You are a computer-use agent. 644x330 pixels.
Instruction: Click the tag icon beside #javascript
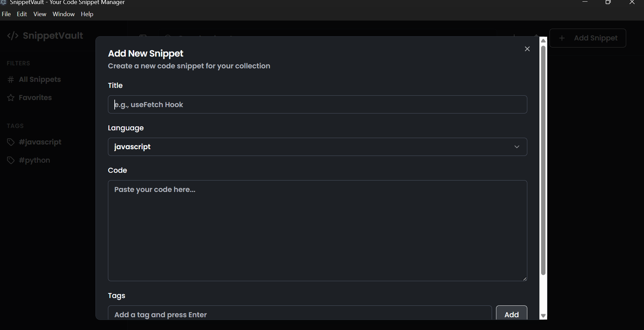pos(11,142)
